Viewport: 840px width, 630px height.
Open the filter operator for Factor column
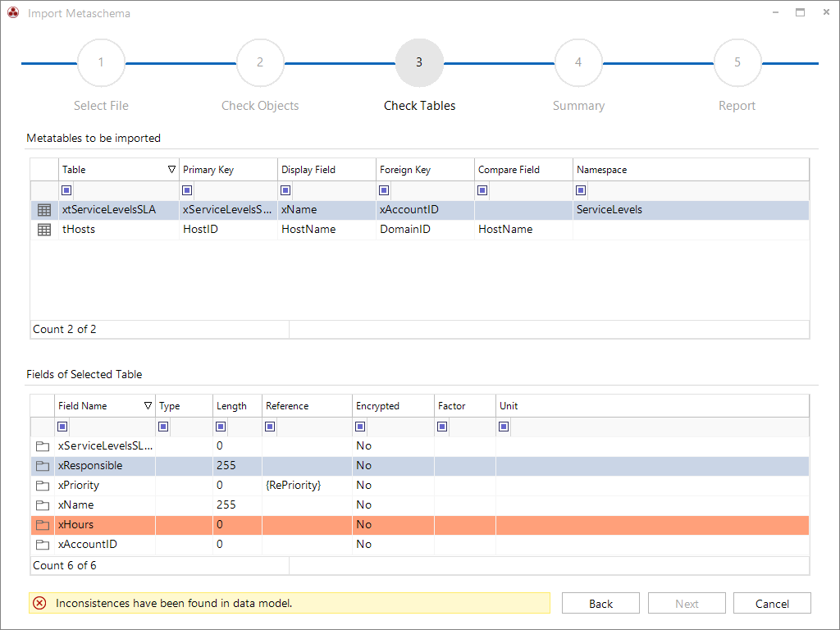[x=442, y=427]
